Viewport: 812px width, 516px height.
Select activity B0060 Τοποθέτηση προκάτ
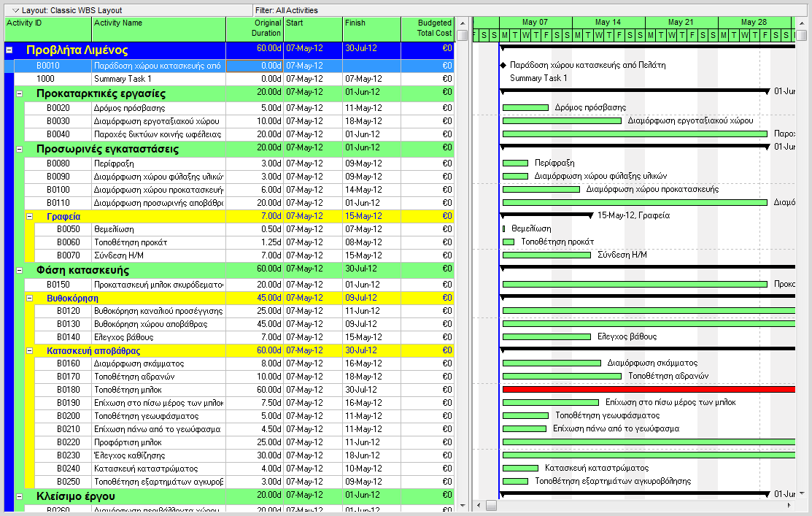click(x=244, y=242)
